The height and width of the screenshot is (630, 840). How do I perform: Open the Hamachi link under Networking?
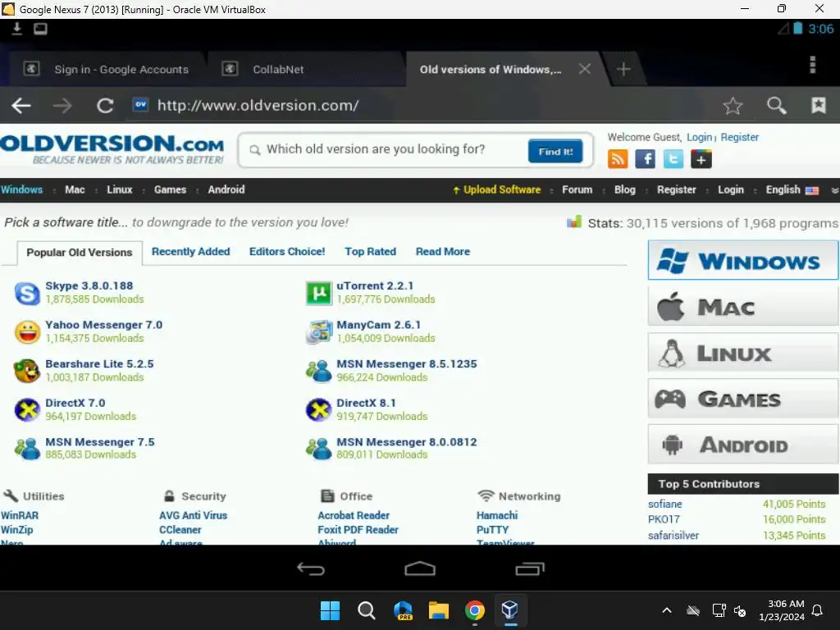(x=497, y=515)
